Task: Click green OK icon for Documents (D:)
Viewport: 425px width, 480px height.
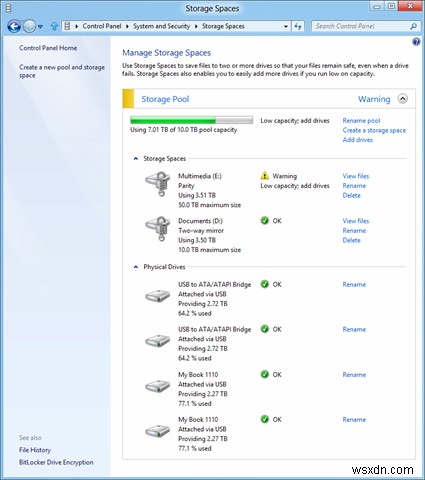Action: coord(264,221)
